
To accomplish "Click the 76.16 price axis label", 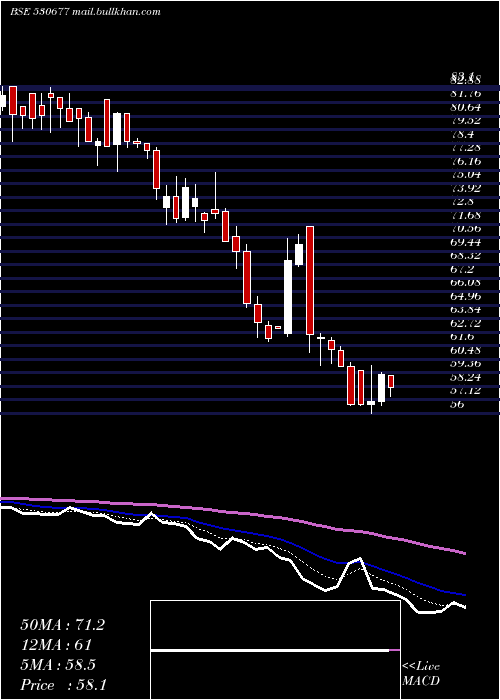I will pos(466,161).
